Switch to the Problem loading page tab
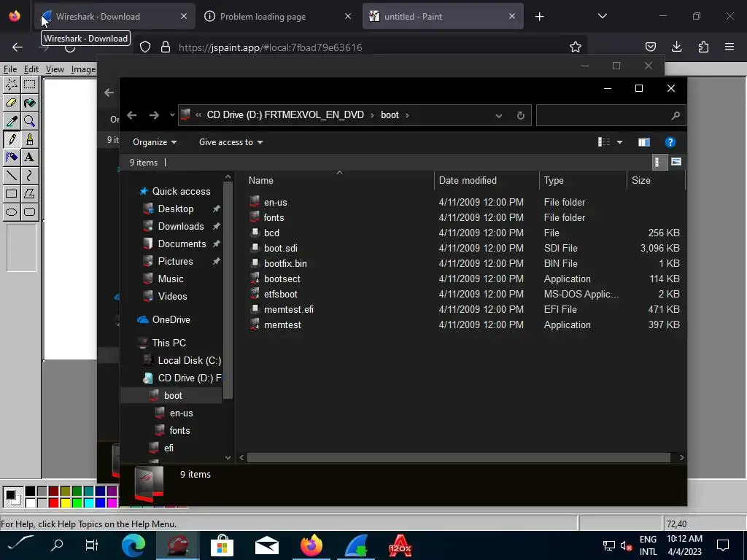747x560 pixels. click(278, 16)
